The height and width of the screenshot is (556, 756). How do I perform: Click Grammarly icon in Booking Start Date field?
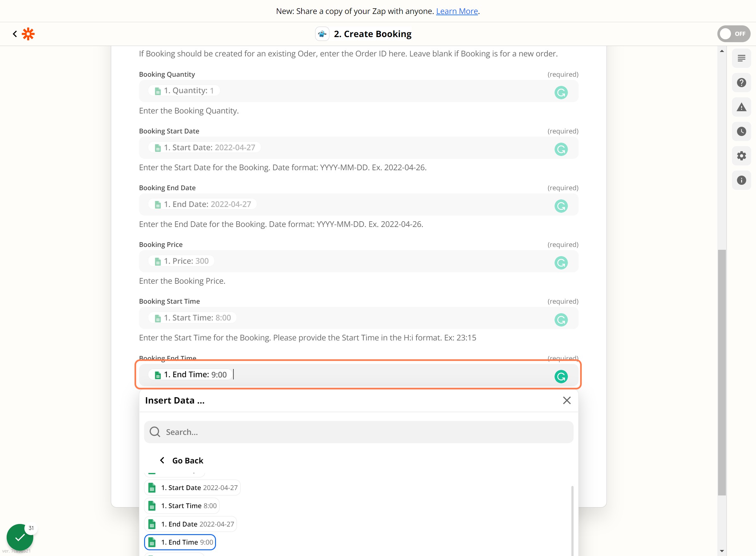(x=561, y=149)
